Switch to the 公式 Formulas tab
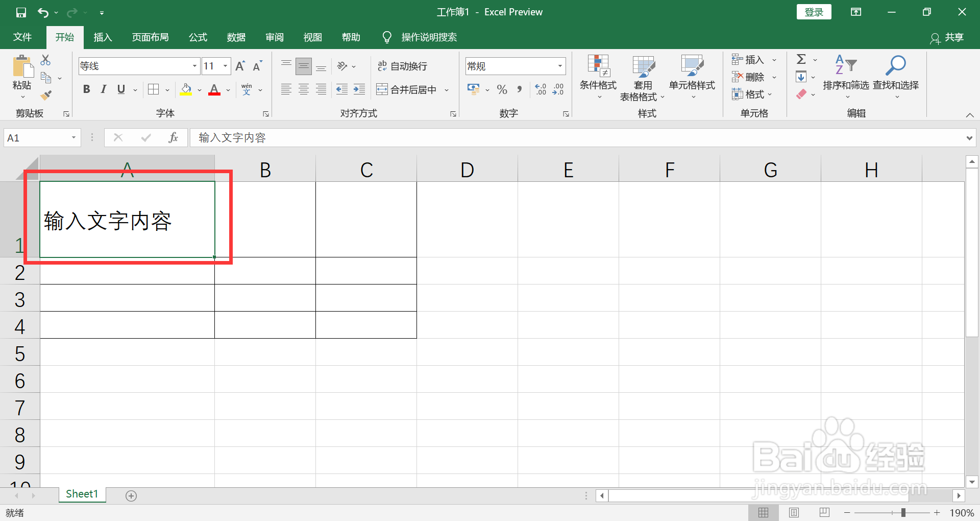Viewport: 980px width, 521px height. [x=198, y=37]
